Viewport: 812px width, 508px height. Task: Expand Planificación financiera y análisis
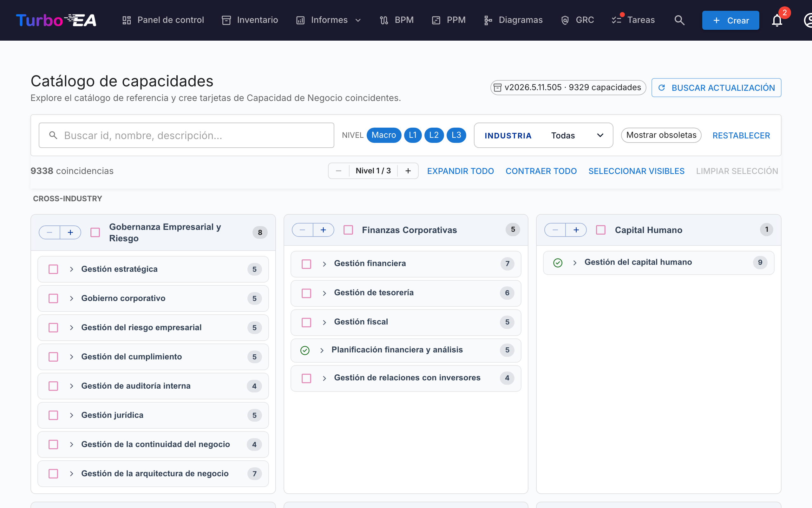click(322, 351)
